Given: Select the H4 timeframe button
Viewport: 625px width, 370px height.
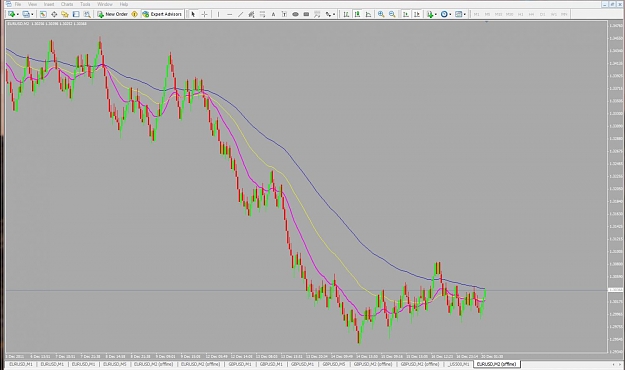Looking at the screenshot, I should [531, 14].
